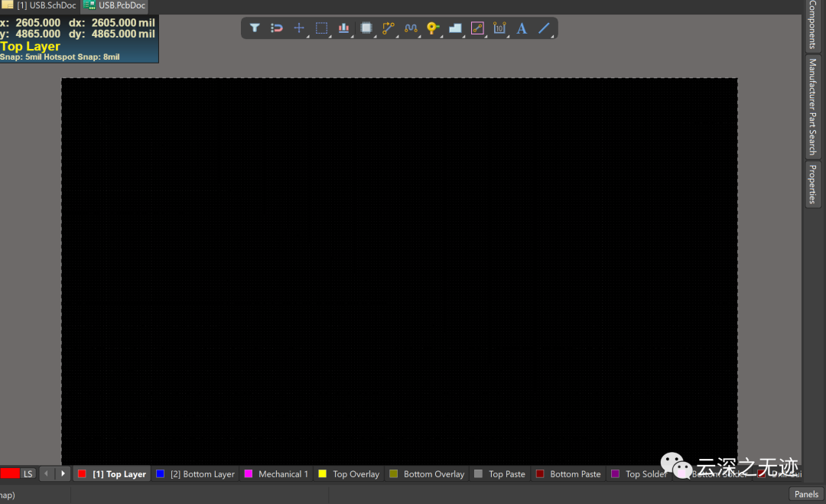This screenshot has height=504, width=826.
Task: Select the polygon pour tool
Action: tap(455, 28)
